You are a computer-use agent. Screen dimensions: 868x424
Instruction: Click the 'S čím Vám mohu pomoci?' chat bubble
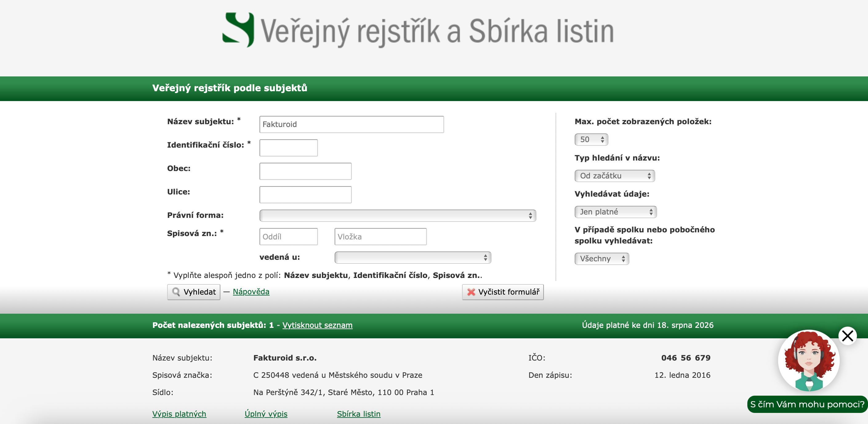(x=807, y=404)
